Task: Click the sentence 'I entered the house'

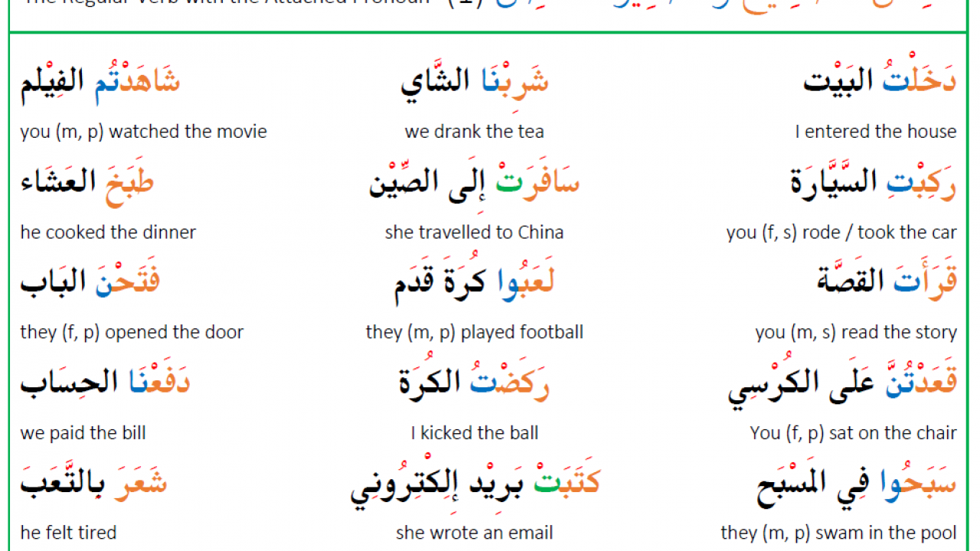Action: (x=876, y=132)
